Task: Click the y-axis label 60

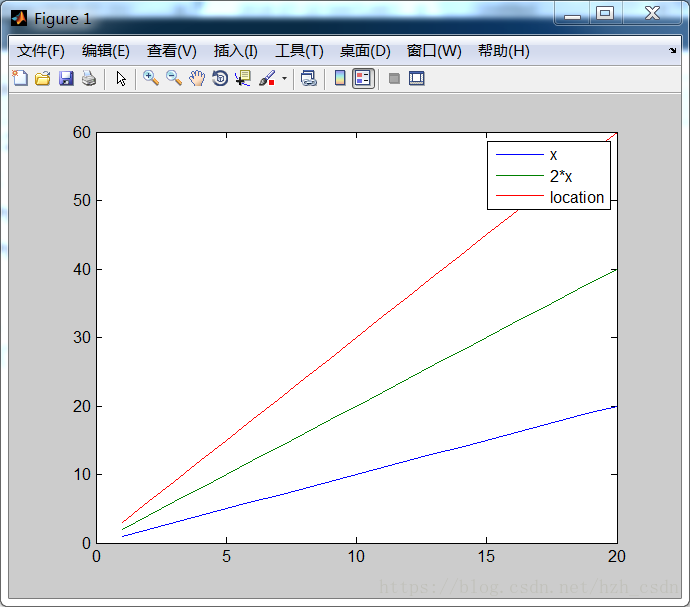Action: (82, 132)
